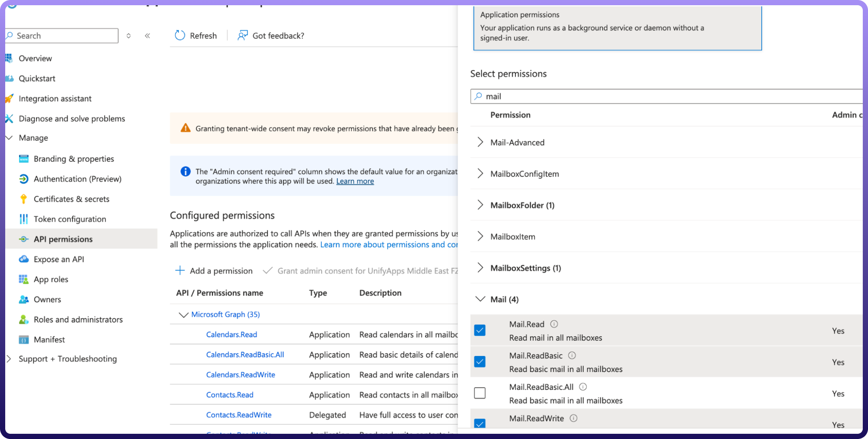Open Learn more about permissions and consent link

tap(389, 245)
